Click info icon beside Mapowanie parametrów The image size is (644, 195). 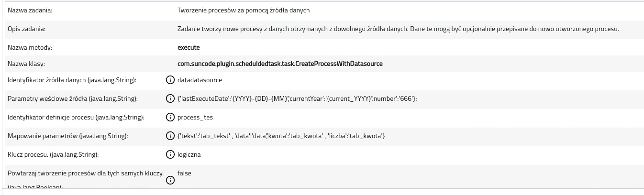tap(170, 136)
